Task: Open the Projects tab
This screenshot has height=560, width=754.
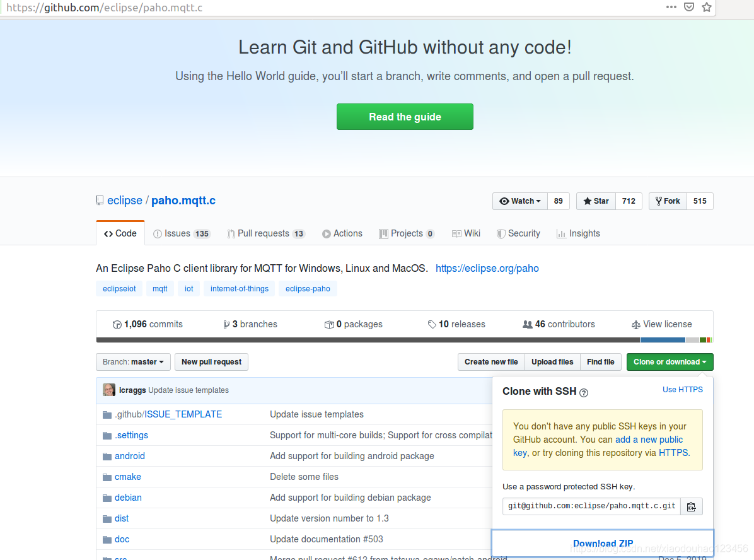Action: [x=407, y=233]
